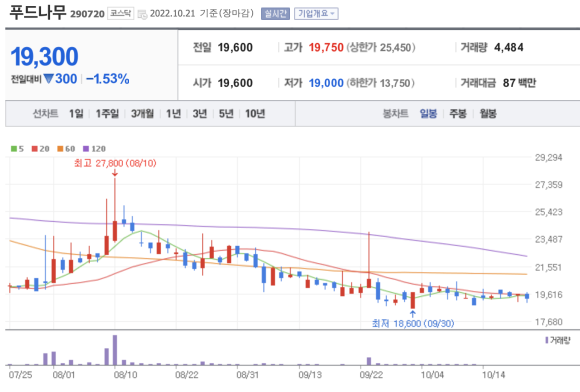The image size is (580, 392).
Task: Click the 저가 value 19,000
Action: (x=326, y=83)
